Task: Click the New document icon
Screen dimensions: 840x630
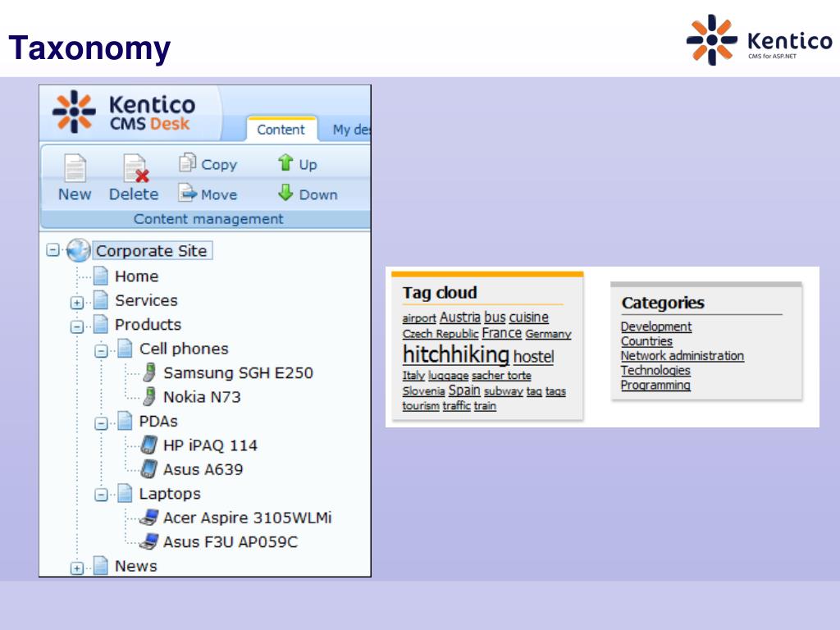Action: 75,168
